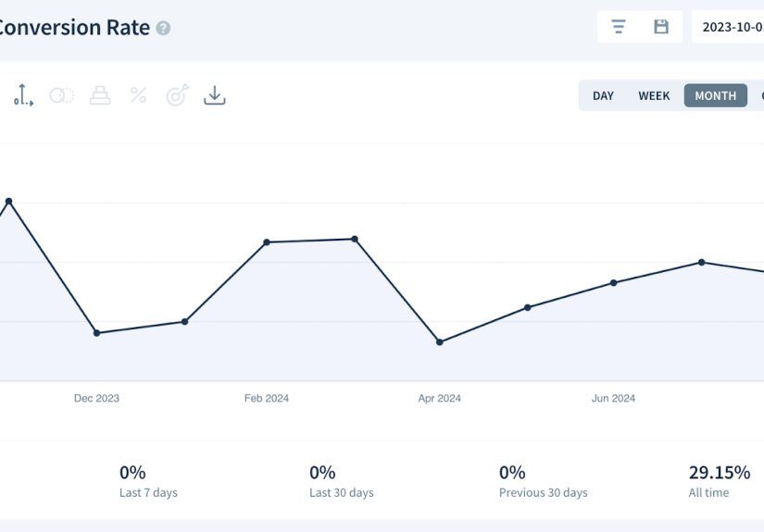The image size is (764, 532).
Task: Click the Apr 2024 data point
Action: coord(440,342)
